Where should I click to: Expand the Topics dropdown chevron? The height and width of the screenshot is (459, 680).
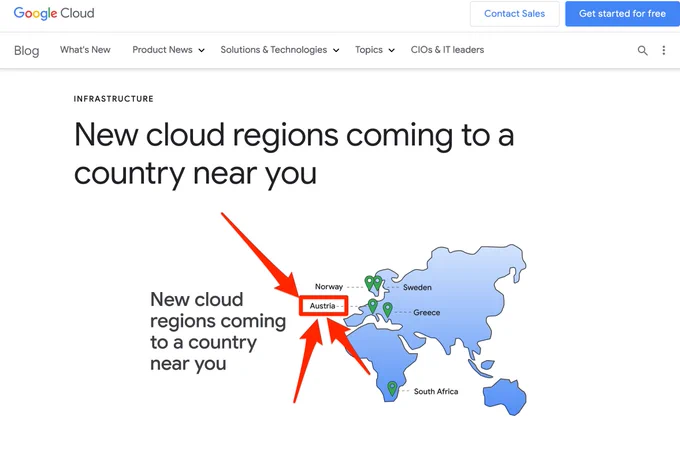pos(391,50)
